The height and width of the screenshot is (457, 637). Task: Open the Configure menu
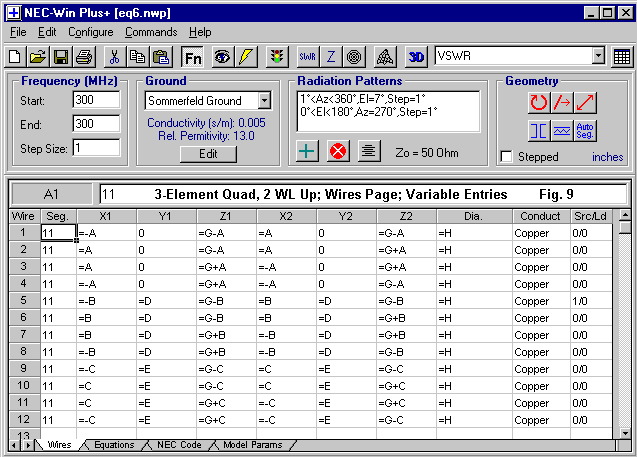(x=90, y=32)
